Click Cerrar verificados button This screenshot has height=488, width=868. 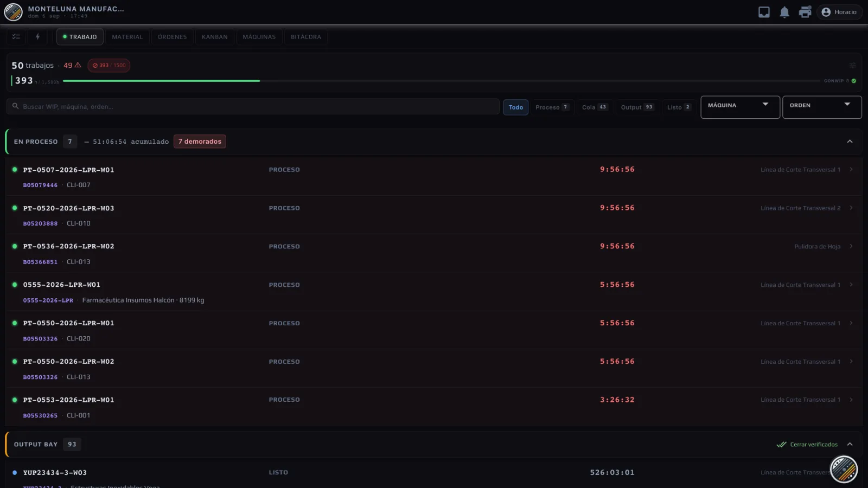coord(807,445)
